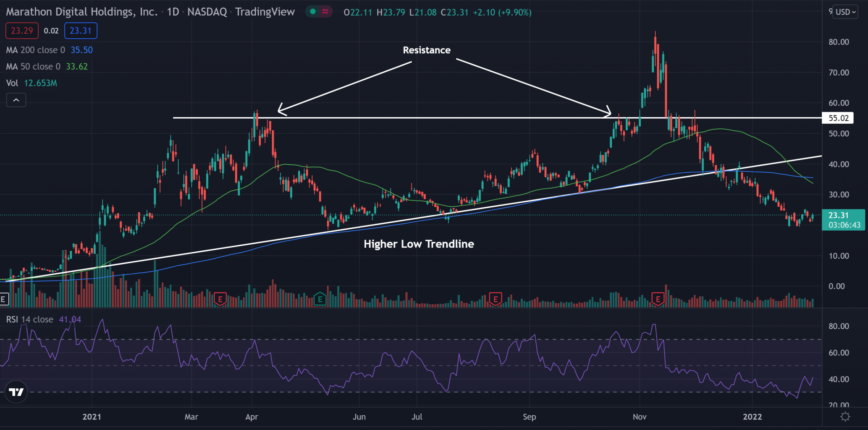Click the Sep date axis label
This screenshot has width=868, height=430.
pyautogui.click(x=529, y=417)
